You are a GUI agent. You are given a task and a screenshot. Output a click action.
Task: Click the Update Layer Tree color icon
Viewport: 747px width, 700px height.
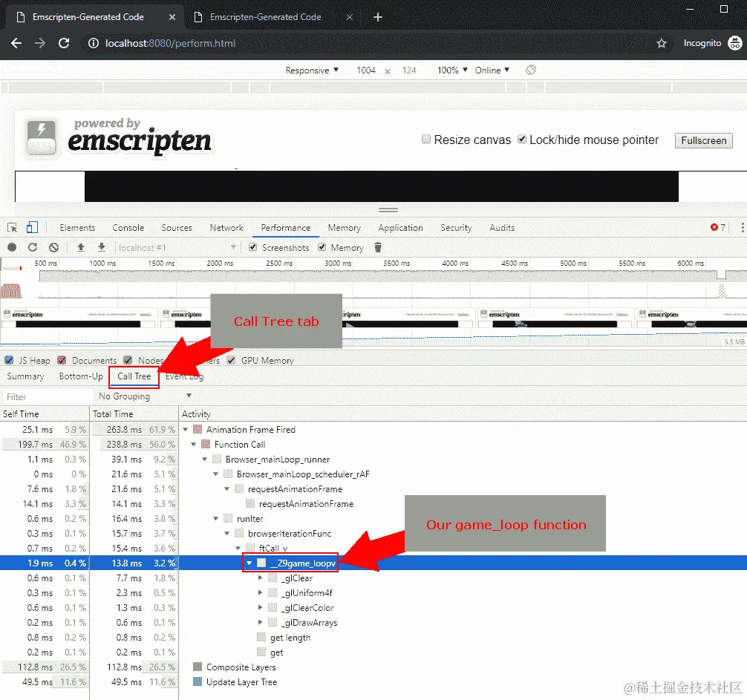point(198,681)
